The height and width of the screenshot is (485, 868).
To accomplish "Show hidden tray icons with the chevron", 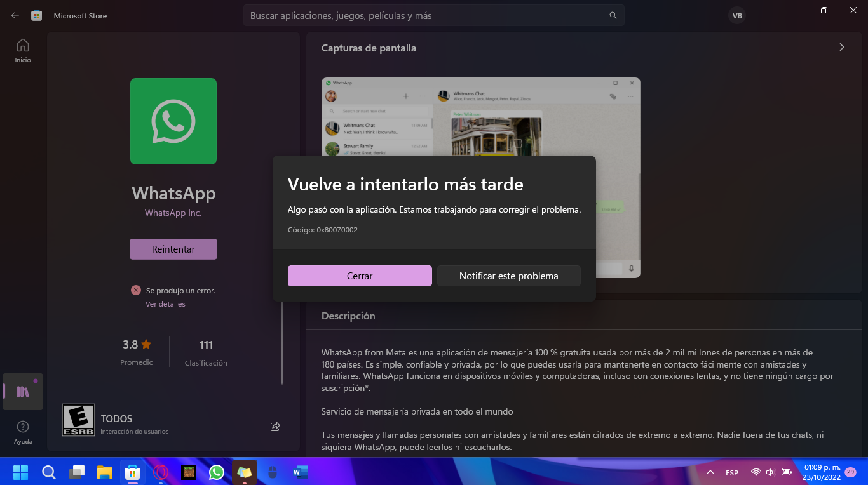I will (710, 472).
